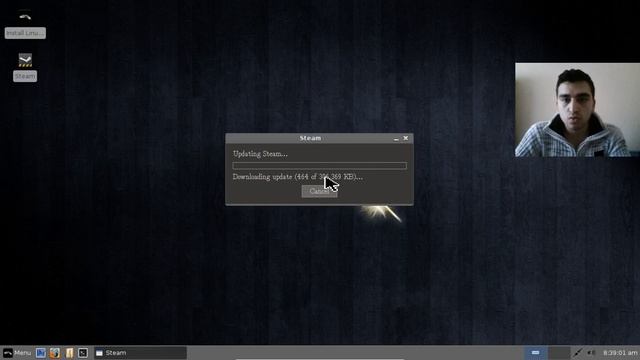Open the file manager icon on taskbar

click(x=69, y=353)
